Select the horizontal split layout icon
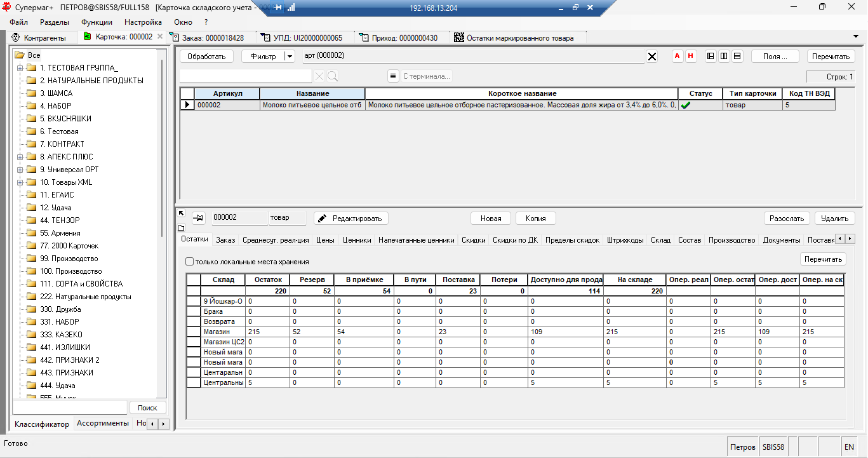Screen dimensions: 868x458 coord(737,56)
